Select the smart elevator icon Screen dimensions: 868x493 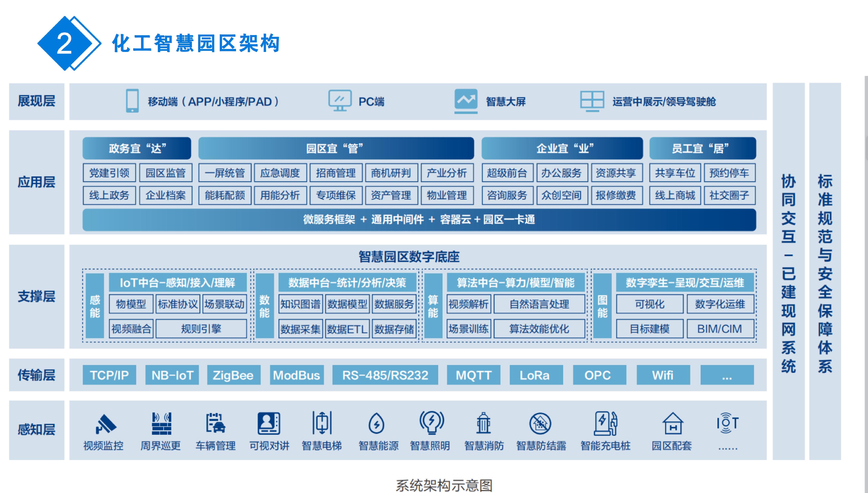coord(322,422)
